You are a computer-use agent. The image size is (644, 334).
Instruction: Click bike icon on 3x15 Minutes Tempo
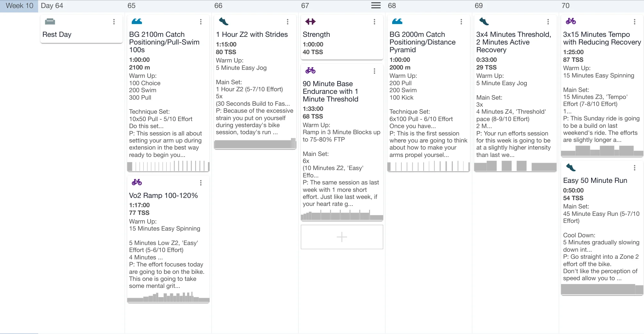point(571,21)
